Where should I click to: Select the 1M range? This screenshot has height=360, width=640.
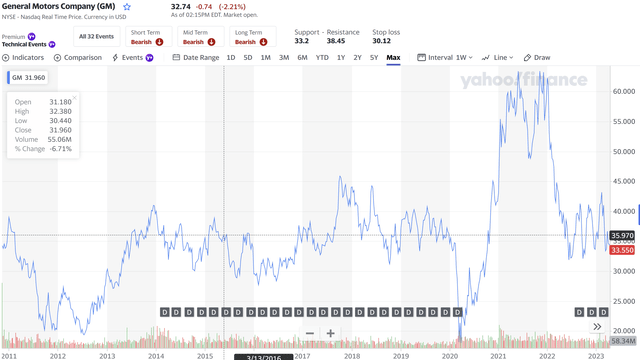(x=265, y=58)
